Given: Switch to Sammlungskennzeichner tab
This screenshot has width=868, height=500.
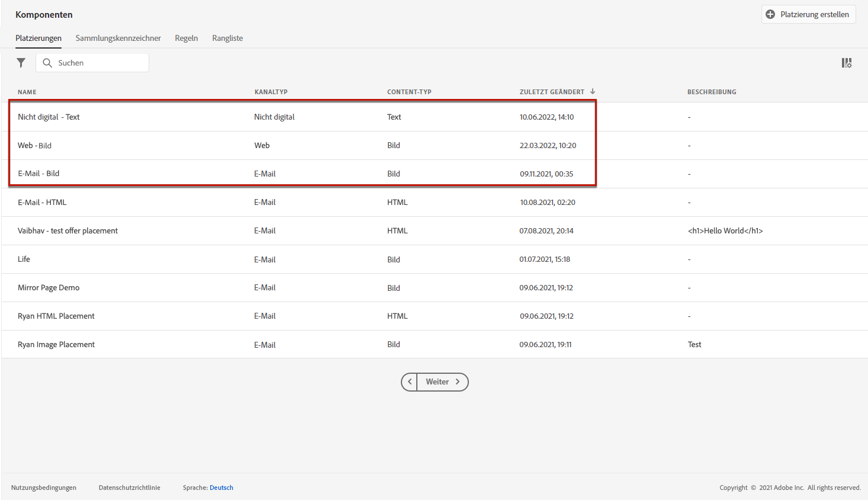Looking at the screenshot, I should pos(118,38).
